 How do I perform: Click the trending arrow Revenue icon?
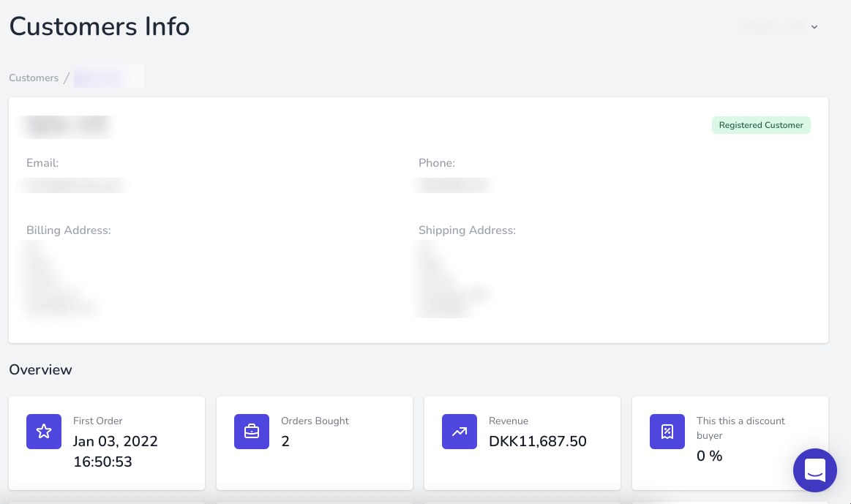pyautogui.click(x=460, y=432)
